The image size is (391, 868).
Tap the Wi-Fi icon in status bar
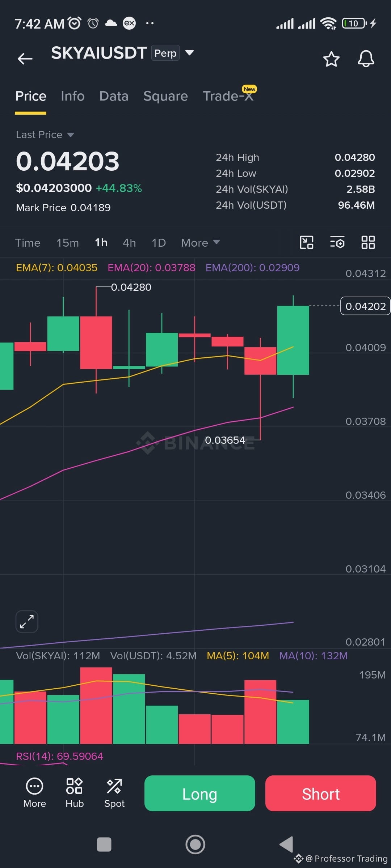(328, 24)
